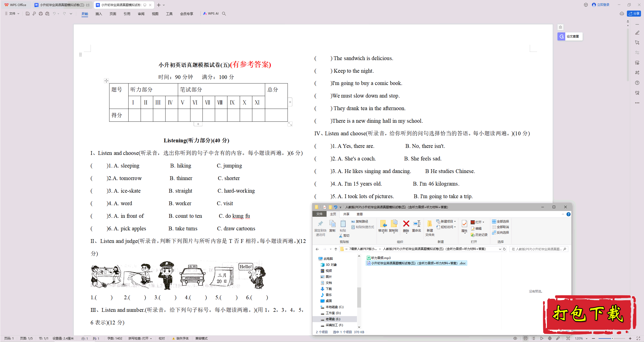Toggle writing mode pen icon in status bar
The width and height of the screenshot is (644, 342).
pos(558,338)
